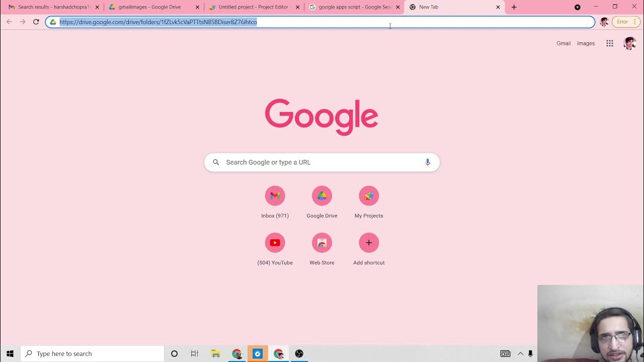Open the Google Drive shortcut
Screen dimensions: 644x362
tap(321, 196)
